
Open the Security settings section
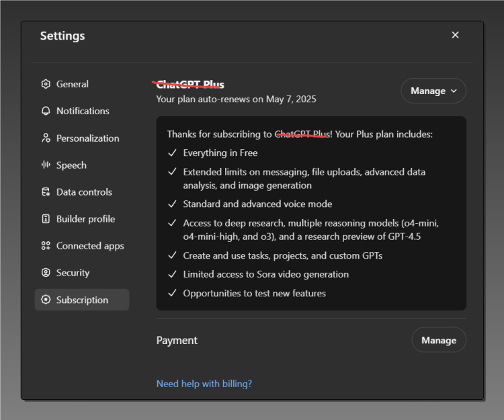82,273
